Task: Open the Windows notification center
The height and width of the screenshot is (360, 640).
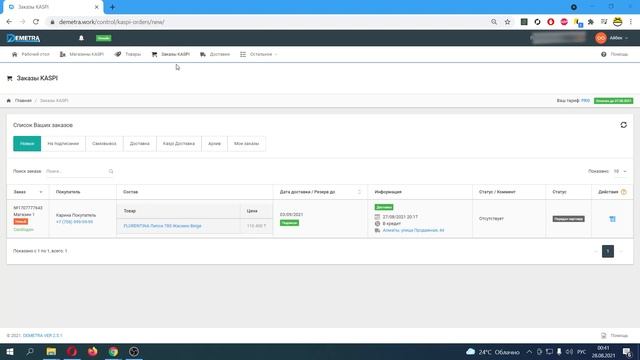Action: (627, 351)
